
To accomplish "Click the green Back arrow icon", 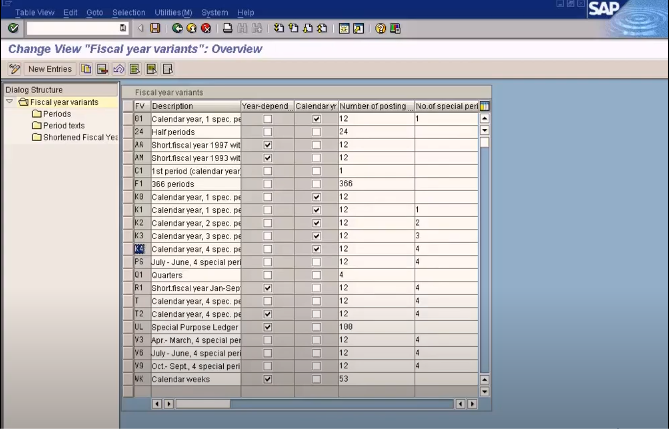I will click(177, 28).
